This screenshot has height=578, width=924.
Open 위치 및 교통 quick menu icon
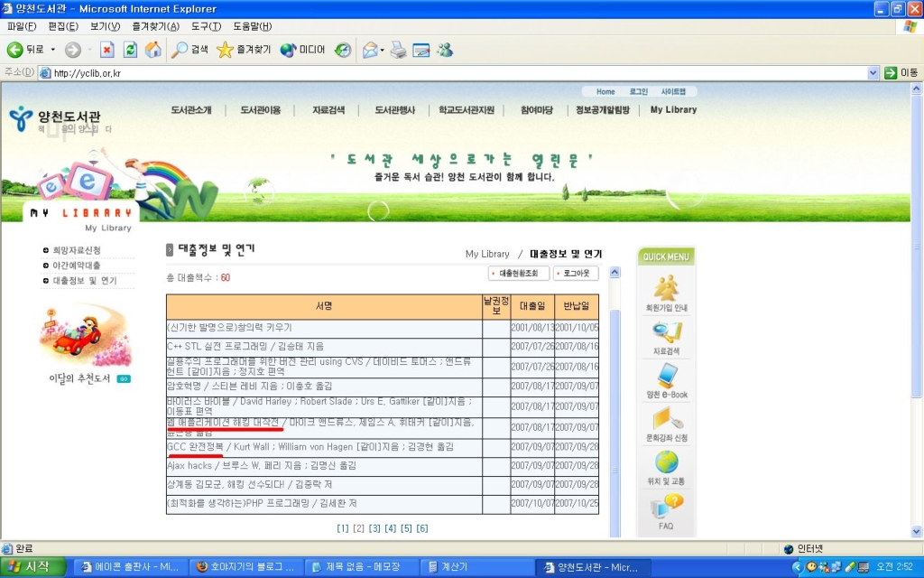(667, 468)
